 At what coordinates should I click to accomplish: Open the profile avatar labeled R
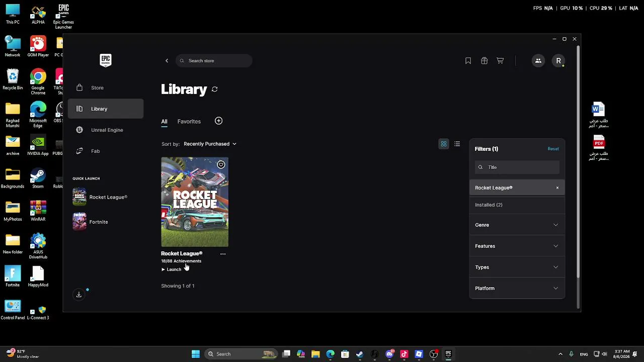[558, 61]
